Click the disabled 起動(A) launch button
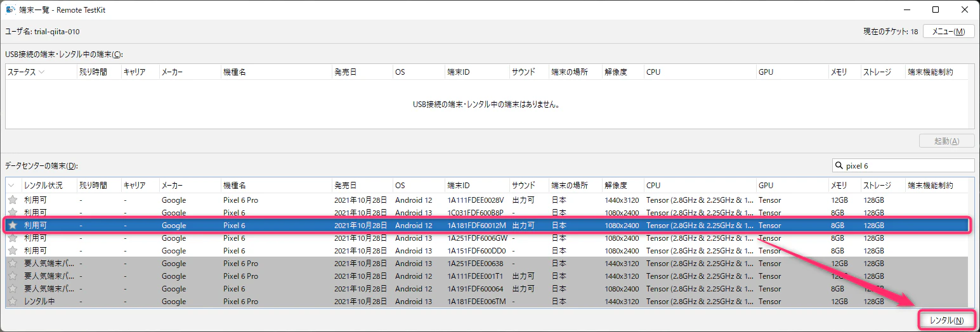 [947, 141]
